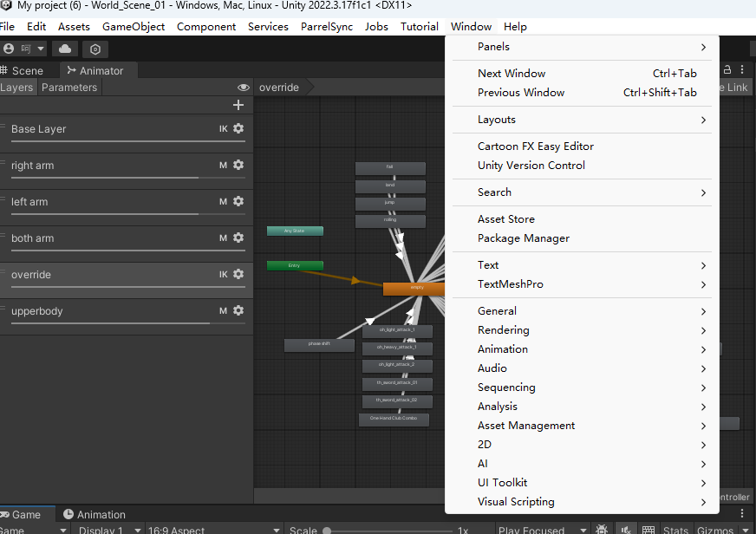Open the cloud services icon

[65, 49]
